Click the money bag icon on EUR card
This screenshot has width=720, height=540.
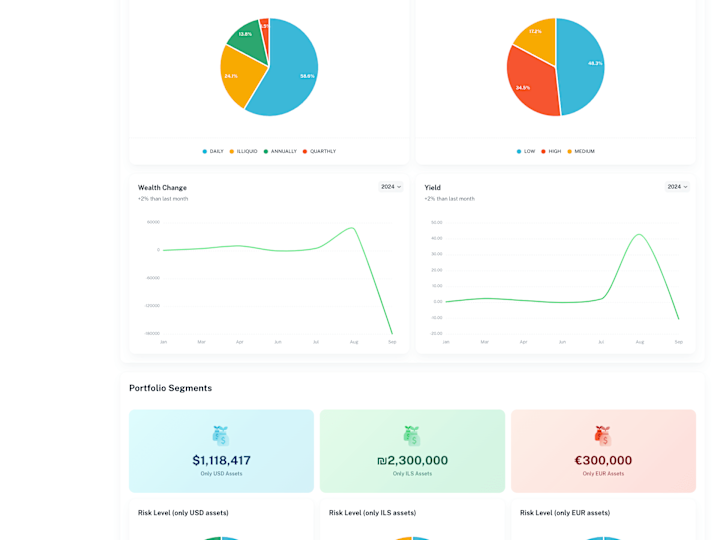603,436
